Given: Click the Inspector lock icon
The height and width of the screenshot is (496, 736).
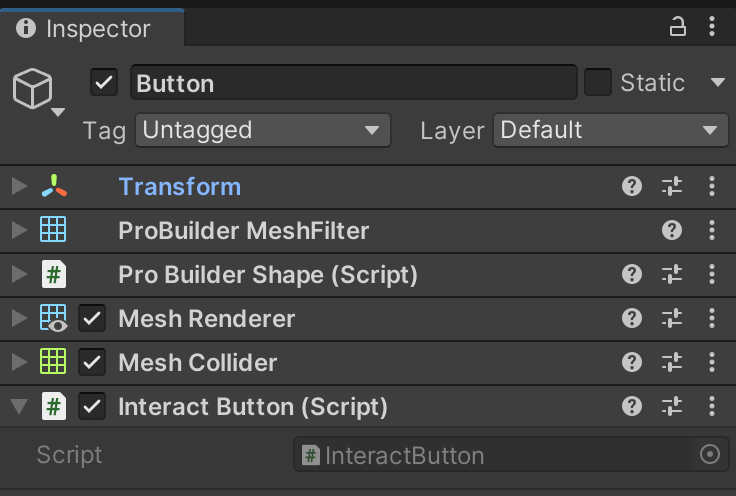Looking at the screenshot, I should point(678,28).
